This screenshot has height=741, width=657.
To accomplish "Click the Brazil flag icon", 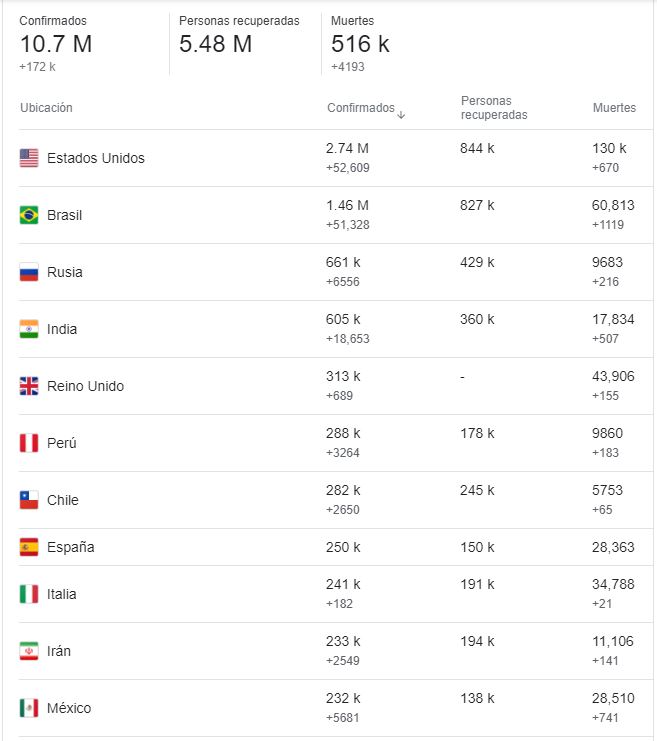I will [29, 215].
